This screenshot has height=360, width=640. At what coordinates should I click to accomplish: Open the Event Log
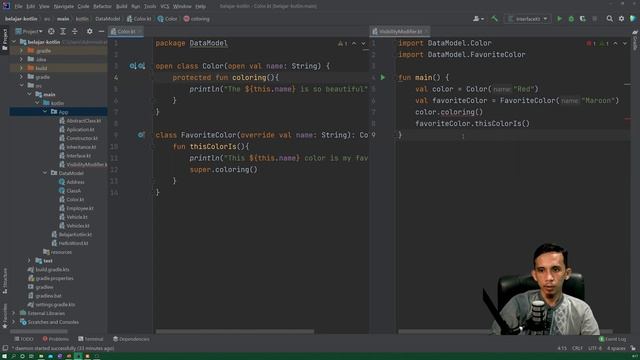tap(612, 339)
